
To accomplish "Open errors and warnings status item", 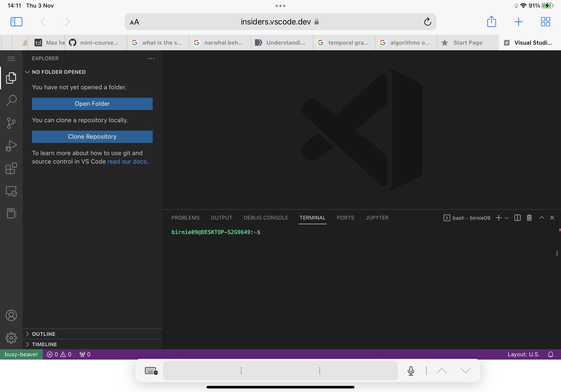I will click(x=59, y=354).
